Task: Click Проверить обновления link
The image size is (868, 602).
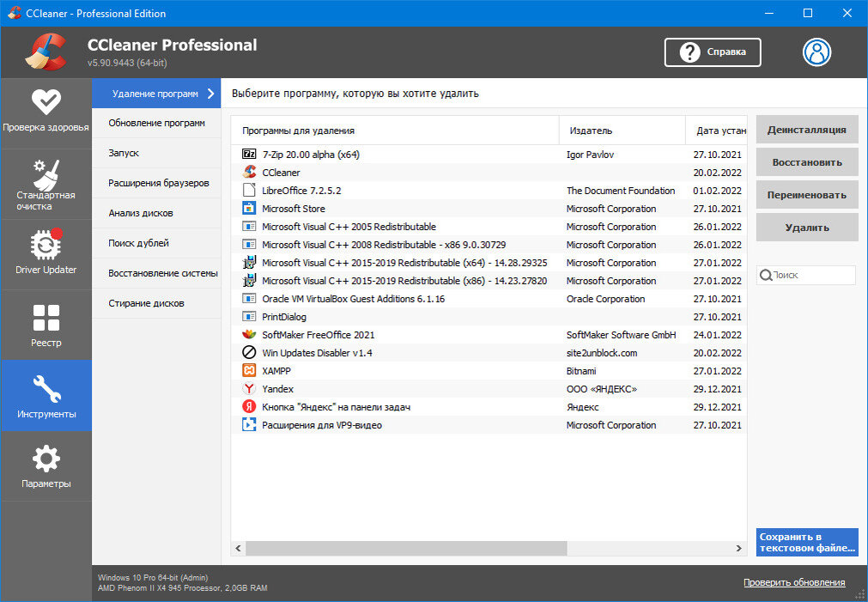Action: (x=794, y=581)
